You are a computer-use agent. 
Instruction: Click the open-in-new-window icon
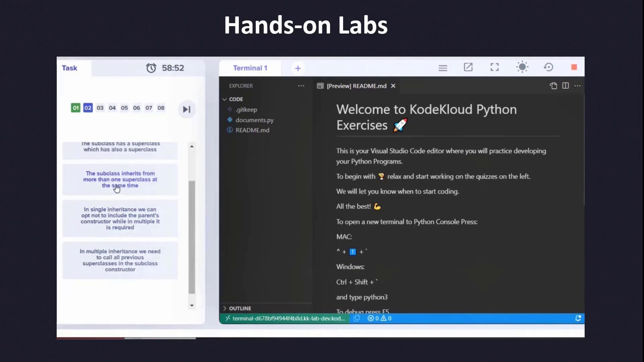tap(468, 67)
